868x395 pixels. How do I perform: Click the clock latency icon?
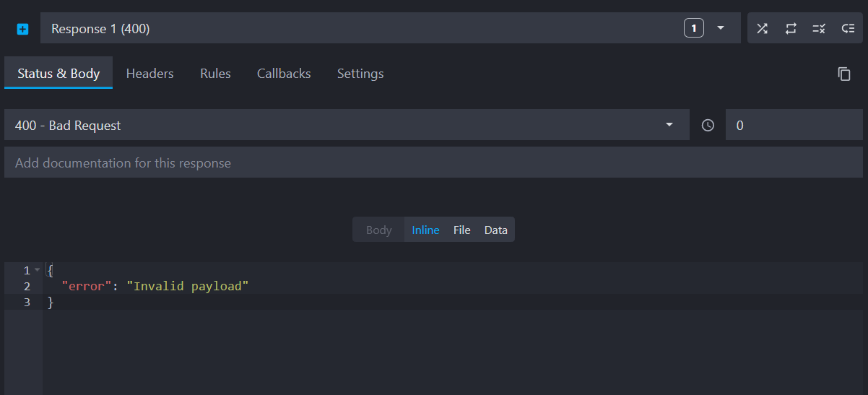(x=708, y=125)
